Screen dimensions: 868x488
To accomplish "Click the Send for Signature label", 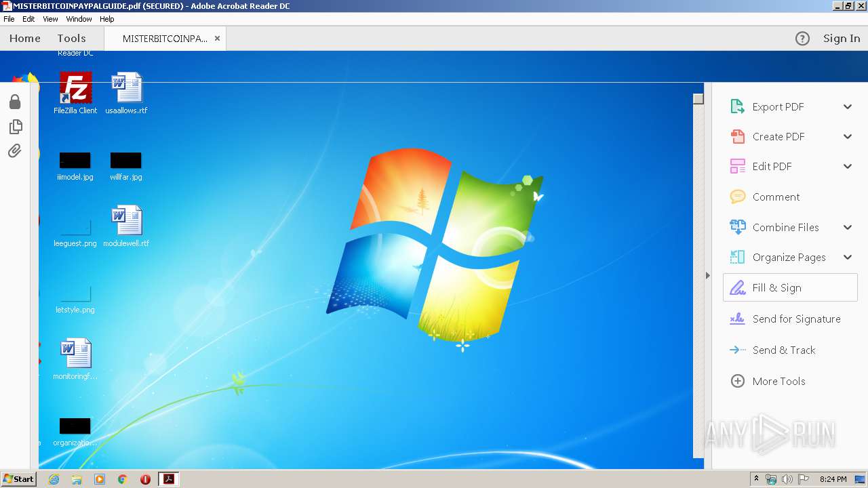I will pyautogui.click(x=797, y=319).
